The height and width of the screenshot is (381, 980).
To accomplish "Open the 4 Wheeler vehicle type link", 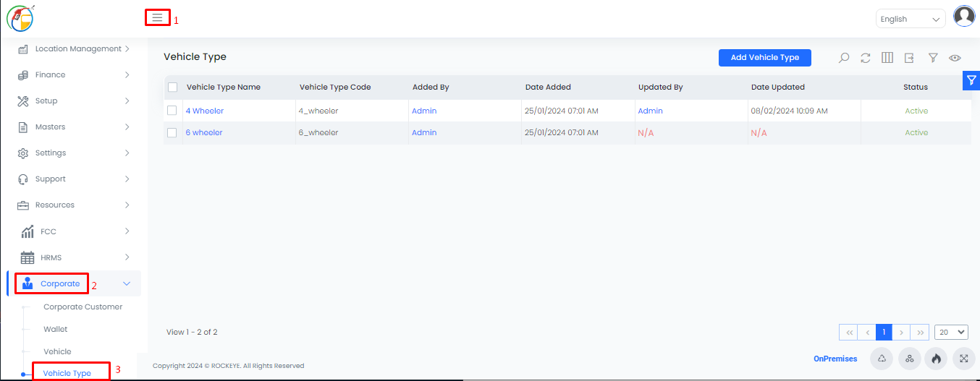I will click(205, 111).
